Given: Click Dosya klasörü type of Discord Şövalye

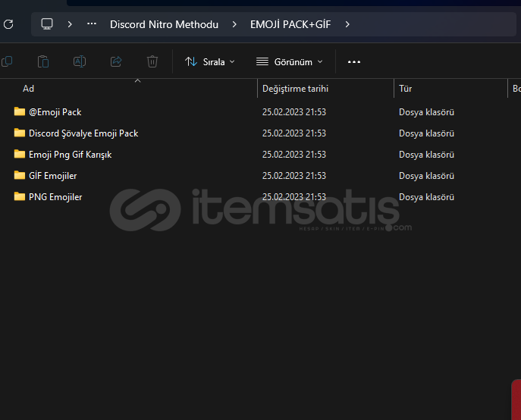Looking at the screenshot, I should point(426,133).
